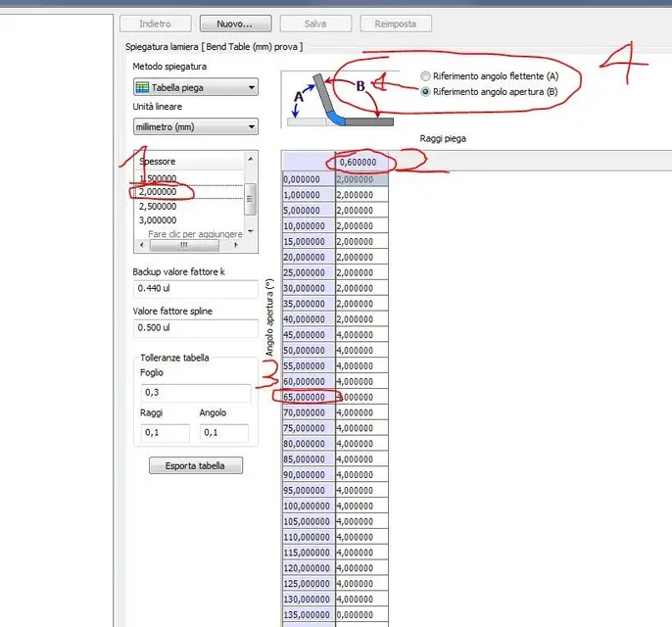The width and height of the screenshot is (672, 627).
Task: Click Spessore list horizontal scroll right arrow
Action: click(x=236, y=245)
